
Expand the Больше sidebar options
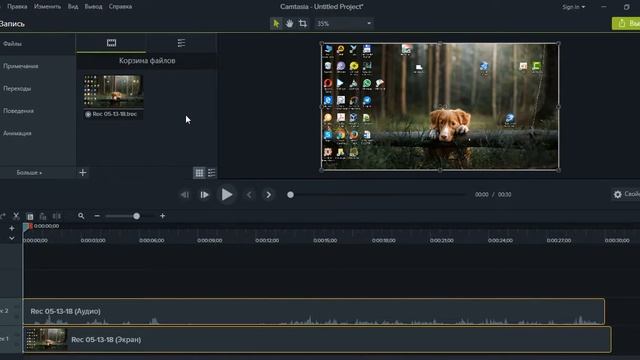29,173
